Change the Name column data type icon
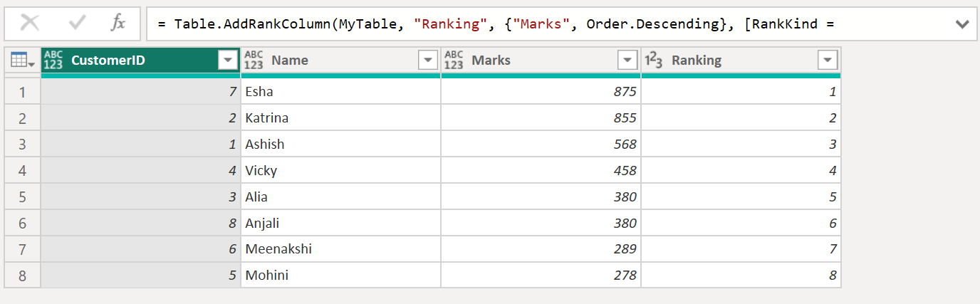Image resolution: width=980 pixels, height=304 pixels. point(254,61)
